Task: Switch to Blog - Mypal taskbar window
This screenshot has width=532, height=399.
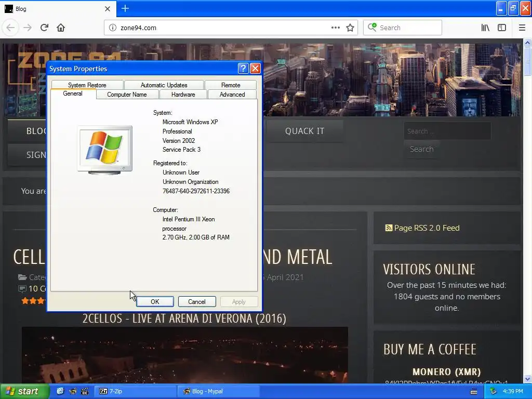Action: pos(219,391)
